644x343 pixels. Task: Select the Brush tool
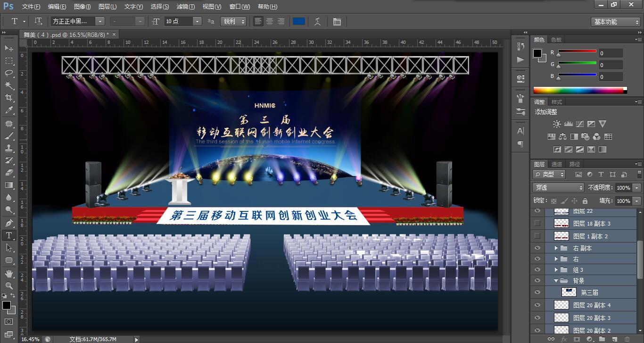coord(8,136)
